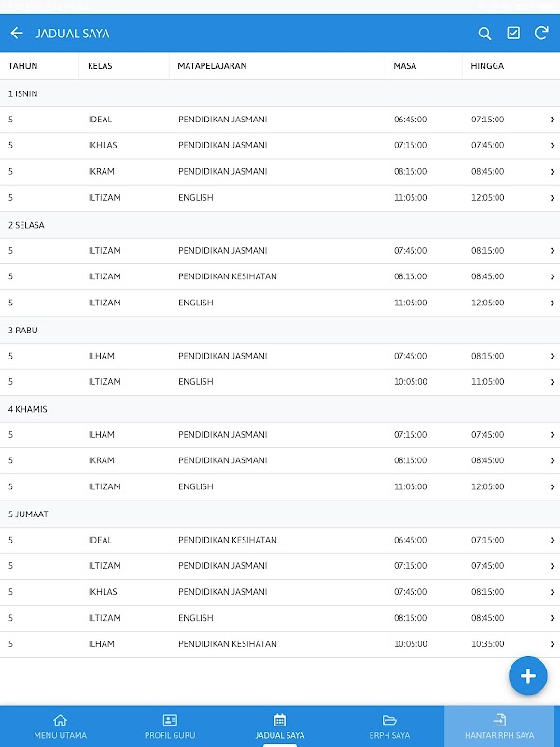Select the 1 ISNIN section header
The image size is (560, 747).
click(24, 93)
